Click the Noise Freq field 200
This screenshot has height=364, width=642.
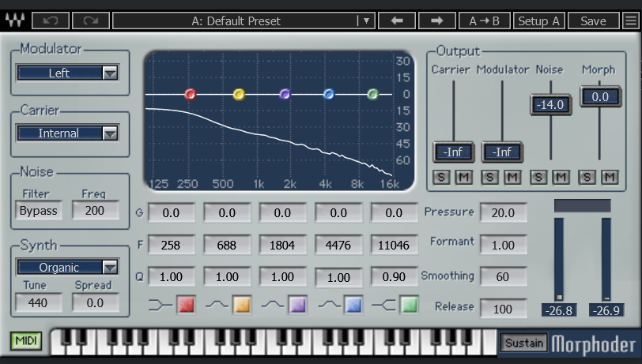[95, 211]
